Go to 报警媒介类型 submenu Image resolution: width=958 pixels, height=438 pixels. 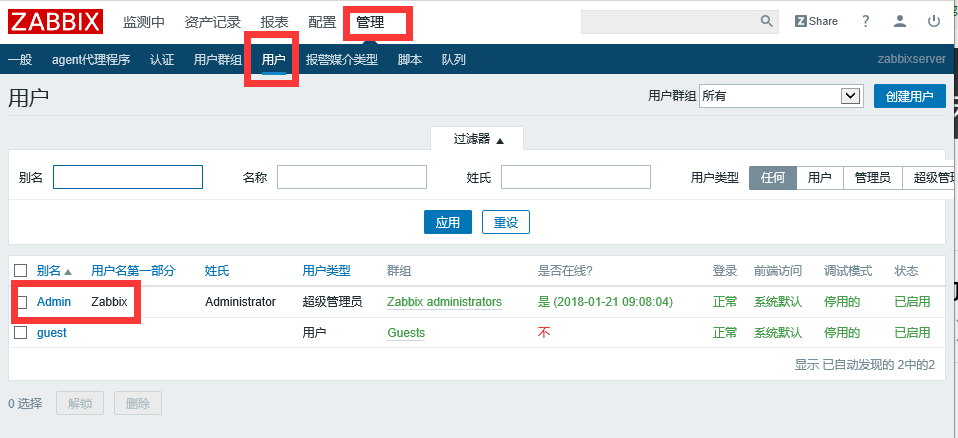point(342,60)
